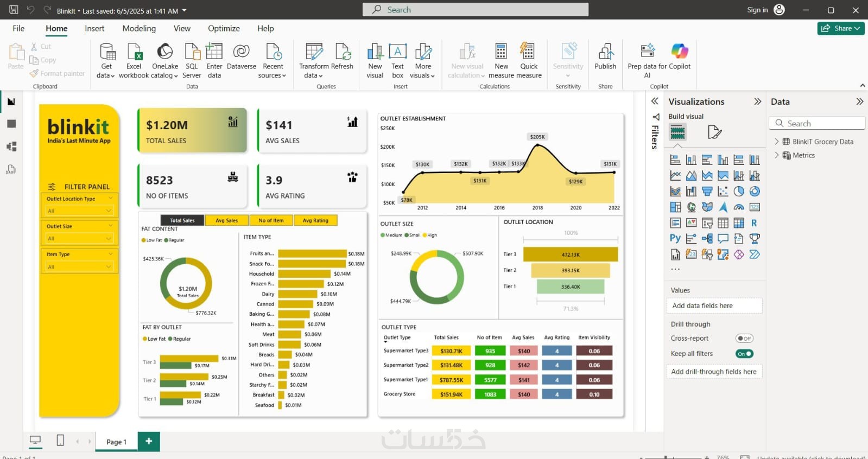Click the Avg Sales chart button

click(x=227, y=220)
